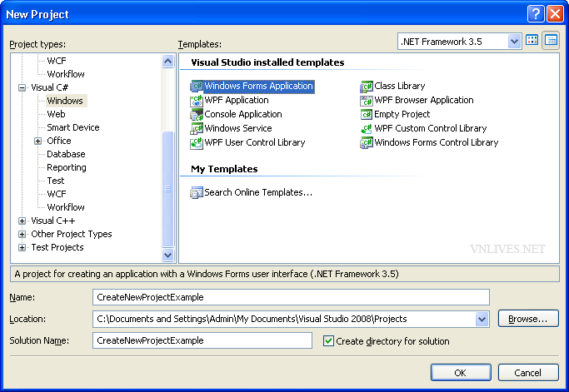Screen dimensions: 569x392
Task: Select the Visual C# tree label
Action: tap(50, 87)
